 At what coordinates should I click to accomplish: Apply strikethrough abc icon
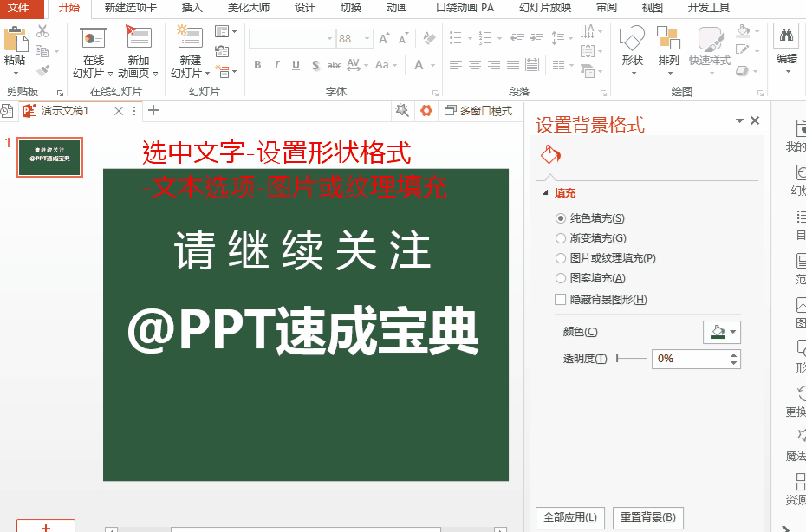(335, 65)
